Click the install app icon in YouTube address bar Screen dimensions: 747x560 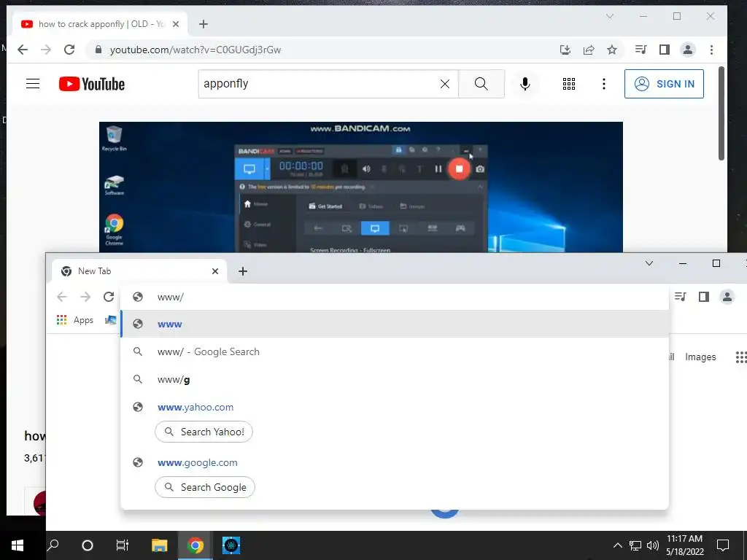565,50
